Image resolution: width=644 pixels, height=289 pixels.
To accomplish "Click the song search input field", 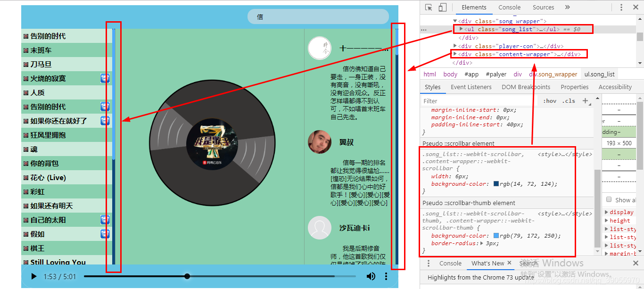I will pos(318,17).
